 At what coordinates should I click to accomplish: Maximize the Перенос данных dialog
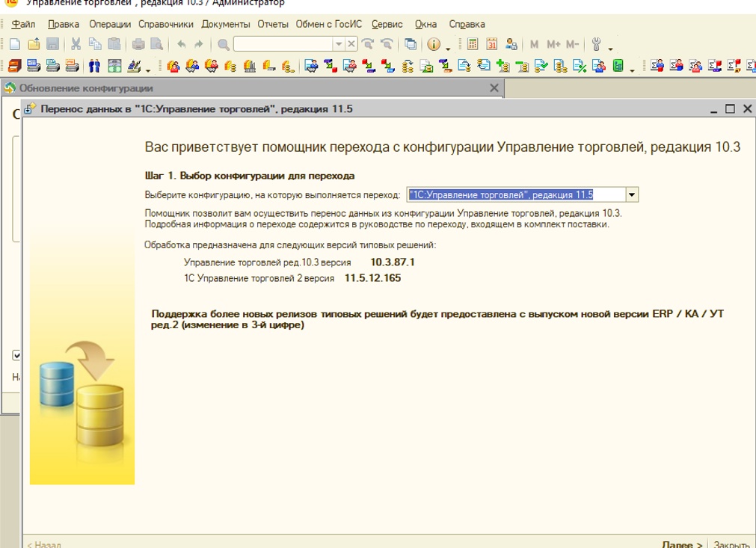730,109
